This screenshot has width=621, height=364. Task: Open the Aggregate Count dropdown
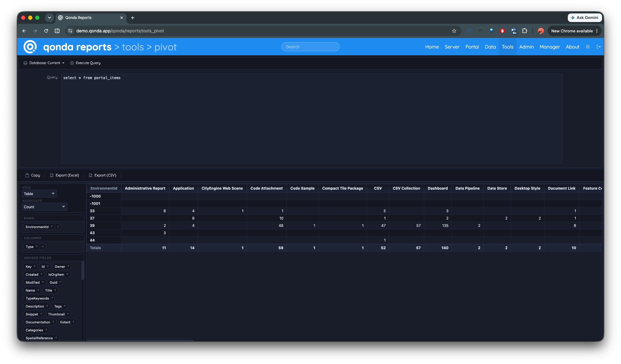(44, 207)
